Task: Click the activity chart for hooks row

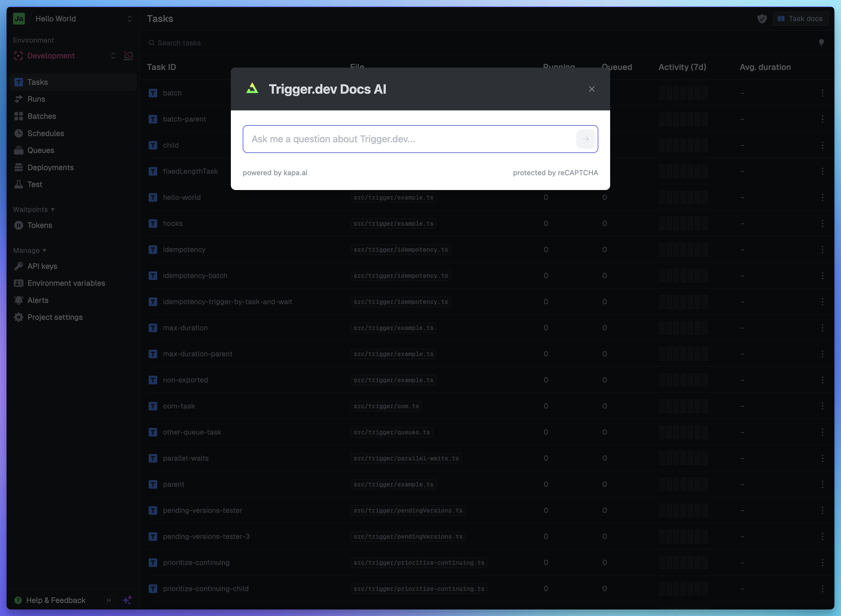Action: tap(683, 223)
